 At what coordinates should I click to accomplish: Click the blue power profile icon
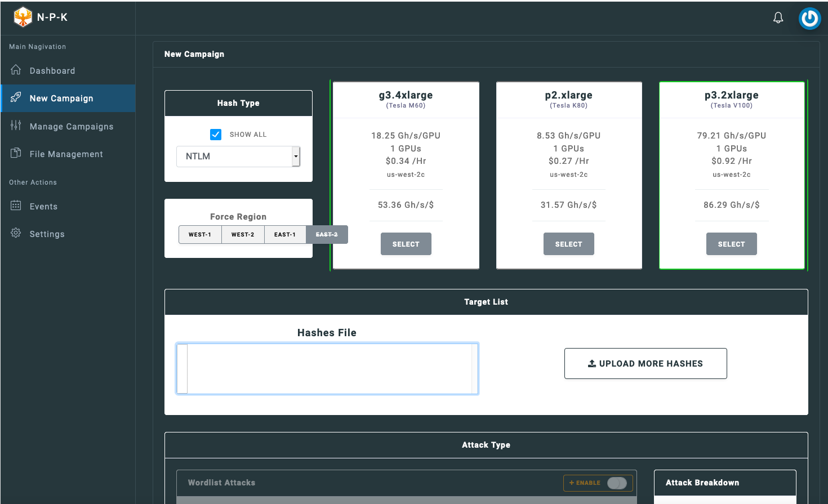pyautogui.click(x=809, y=19)
